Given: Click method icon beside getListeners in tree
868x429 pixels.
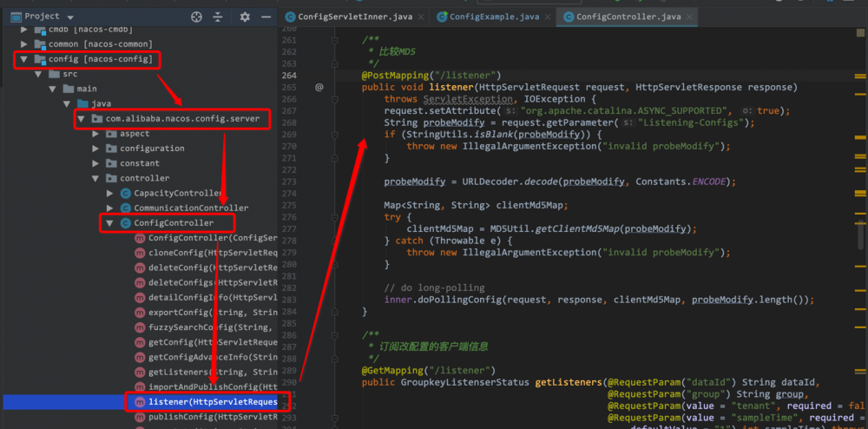Looking at the screenshot, I should [140, 372].
